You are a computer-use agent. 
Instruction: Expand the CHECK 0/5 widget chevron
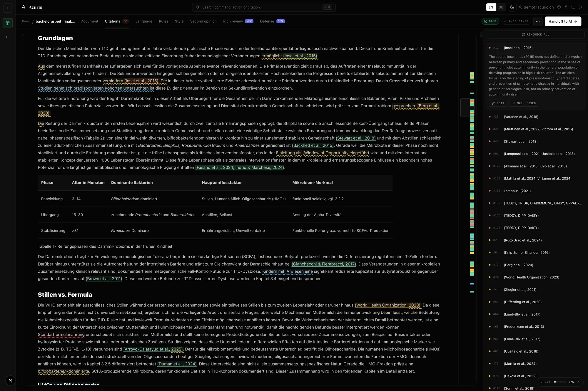[578, 382]
